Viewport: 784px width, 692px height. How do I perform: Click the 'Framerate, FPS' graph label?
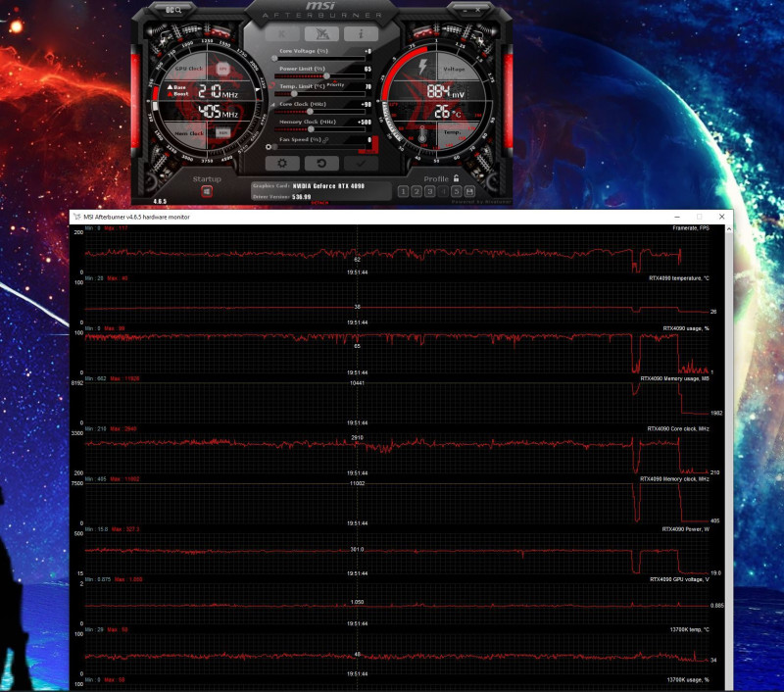(x=691, y=228)
